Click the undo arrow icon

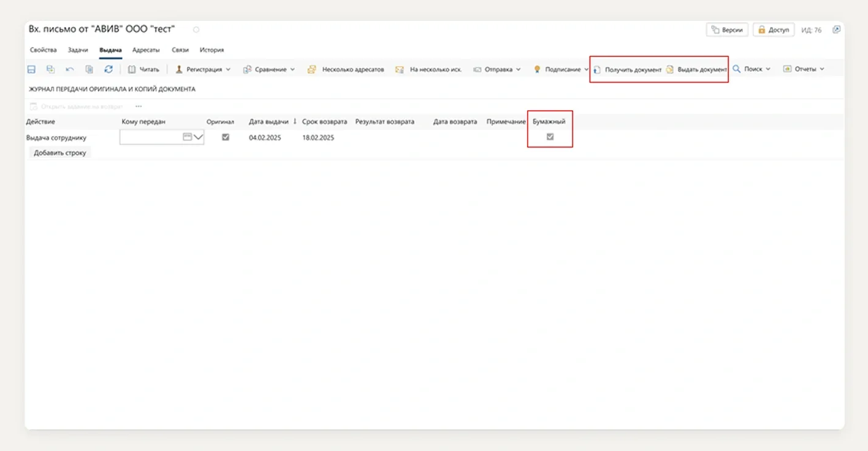pos(70,69)
